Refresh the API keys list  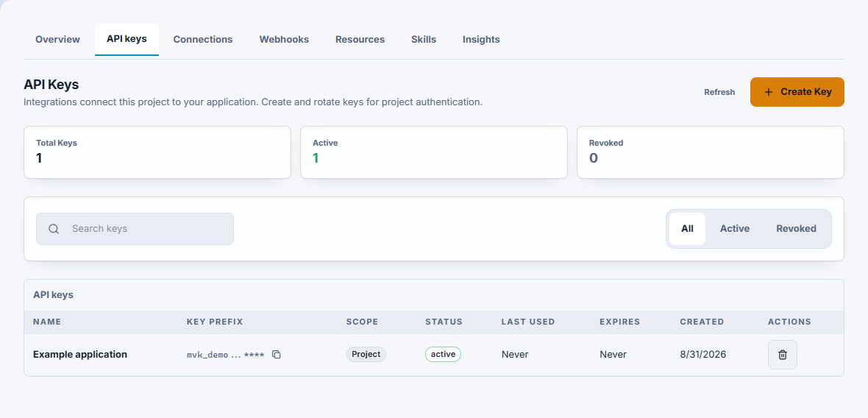coord(719,93)
